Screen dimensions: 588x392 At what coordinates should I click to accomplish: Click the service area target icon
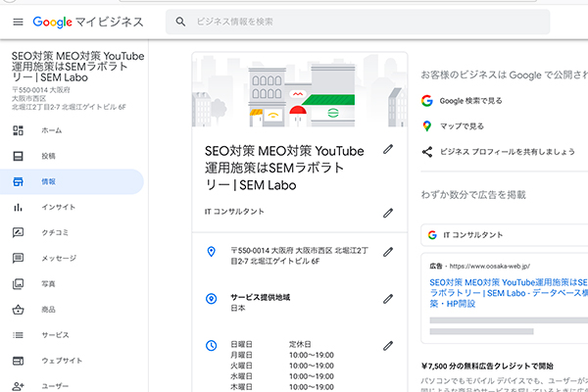coord(211,299)
